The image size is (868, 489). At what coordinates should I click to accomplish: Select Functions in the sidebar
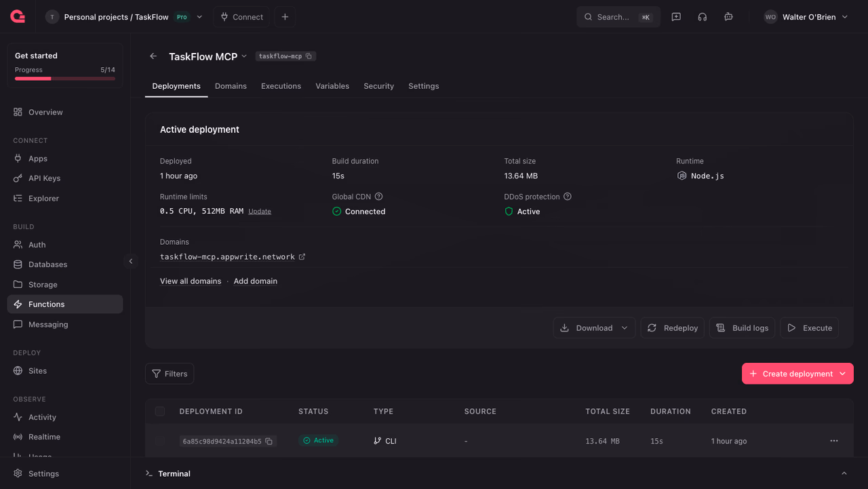65,305
